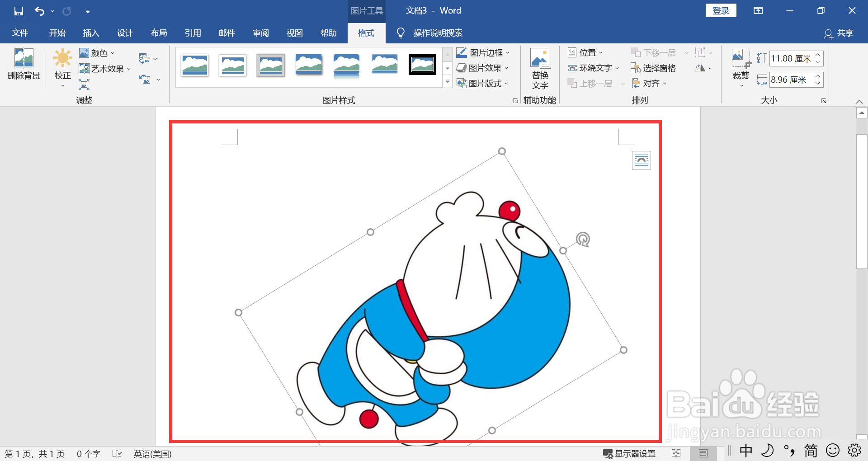Switch to the References (引用) tab
The image size is (868, 461).
click(x=193, y=33)
